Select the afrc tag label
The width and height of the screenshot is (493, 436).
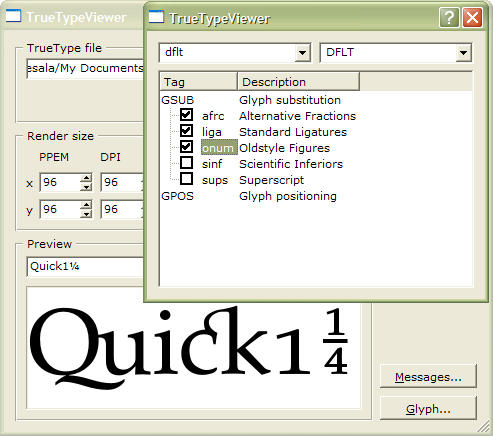pos(213,116)
